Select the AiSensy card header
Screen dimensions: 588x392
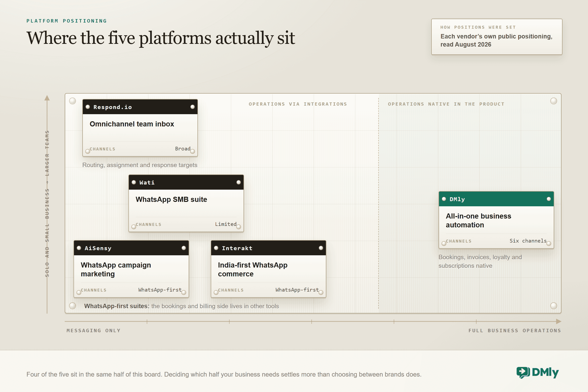point(131,248)
